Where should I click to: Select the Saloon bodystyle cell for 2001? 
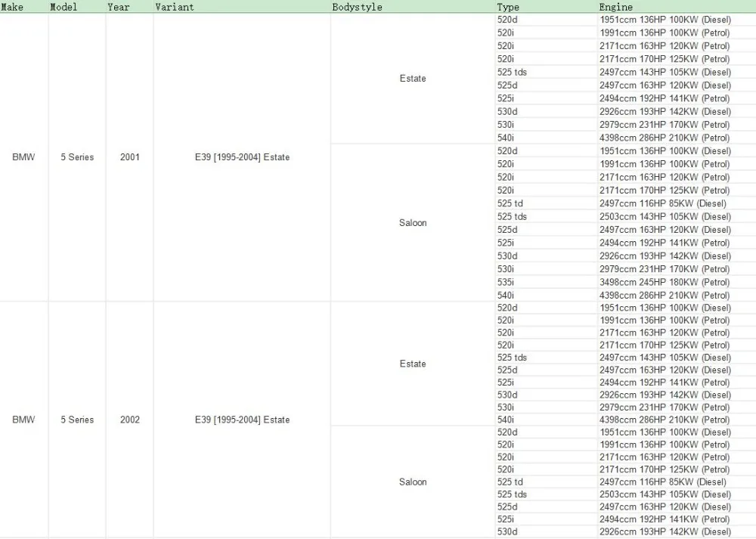(x=413, y=223)
